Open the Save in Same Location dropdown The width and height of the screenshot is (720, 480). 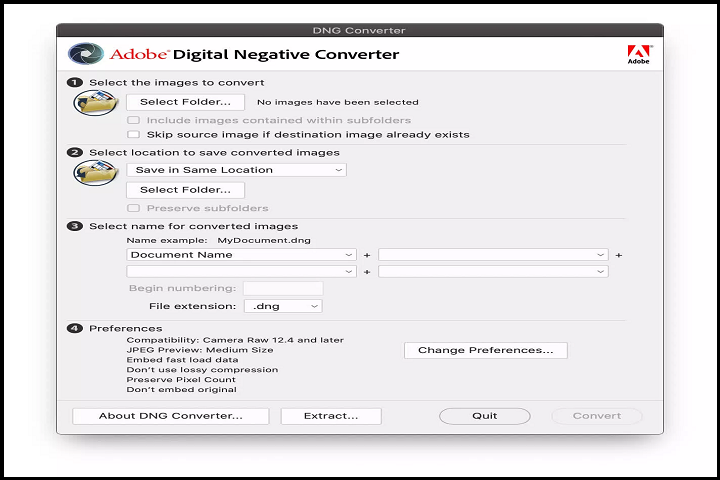(x=236, y=170)
